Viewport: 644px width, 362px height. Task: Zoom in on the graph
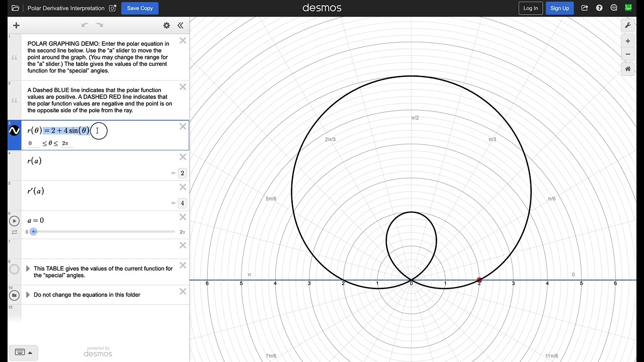(628, 41)
